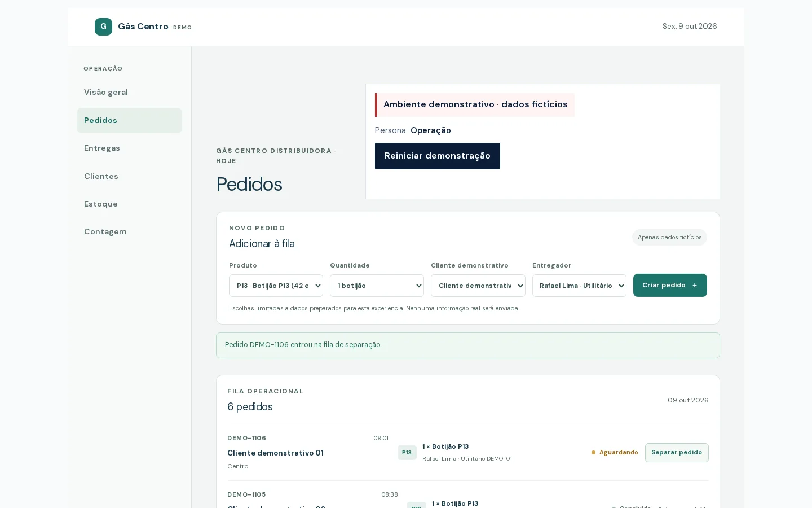812x508 pixels.
Task: Click the P13 badge on order DEMO-1106
Action: click(407, 453)
